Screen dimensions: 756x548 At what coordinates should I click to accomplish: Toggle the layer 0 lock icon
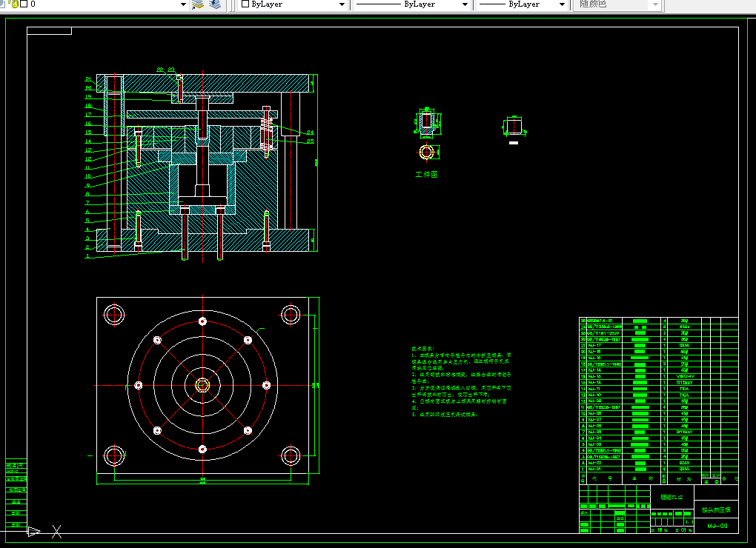pos(15,4)
